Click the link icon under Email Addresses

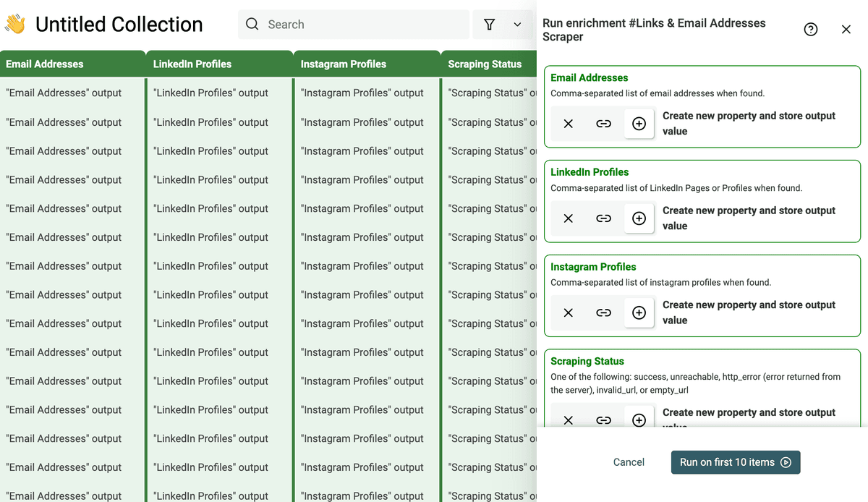(603, 124)
